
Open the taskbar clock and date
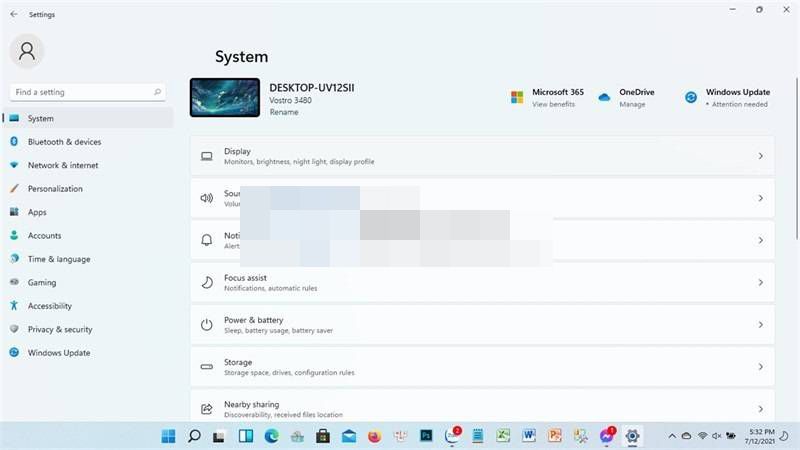click(759, 436)
